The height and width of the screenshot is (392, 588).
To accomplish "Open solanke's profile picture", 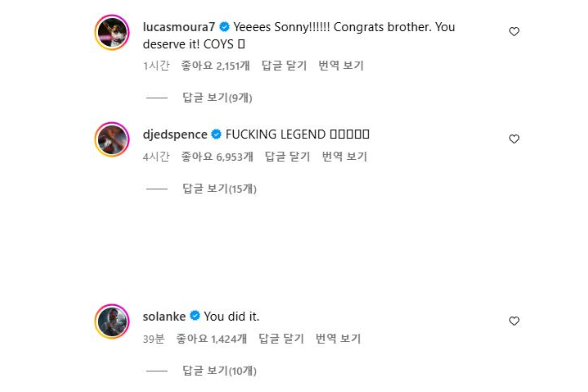I will tap(112, 322).
